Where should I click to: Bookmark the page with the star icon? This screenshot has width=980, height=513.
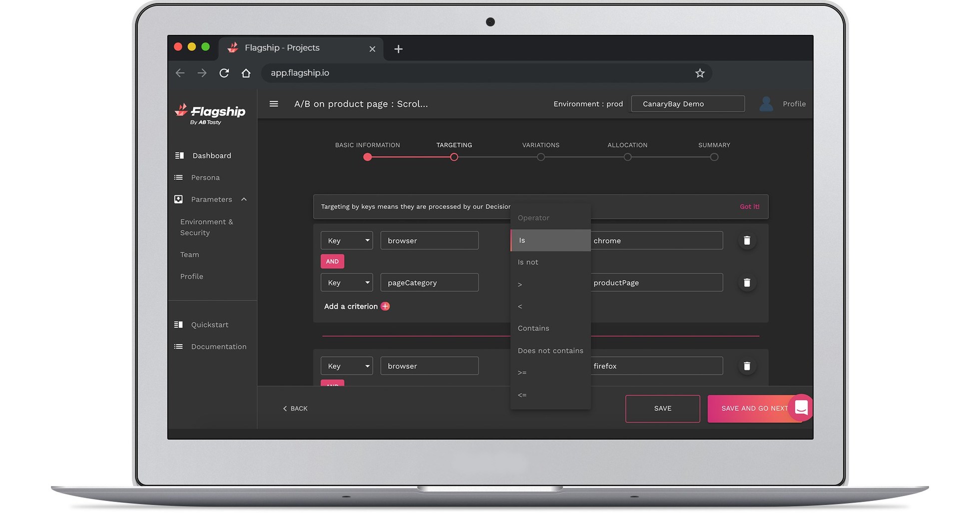[700, 72]
